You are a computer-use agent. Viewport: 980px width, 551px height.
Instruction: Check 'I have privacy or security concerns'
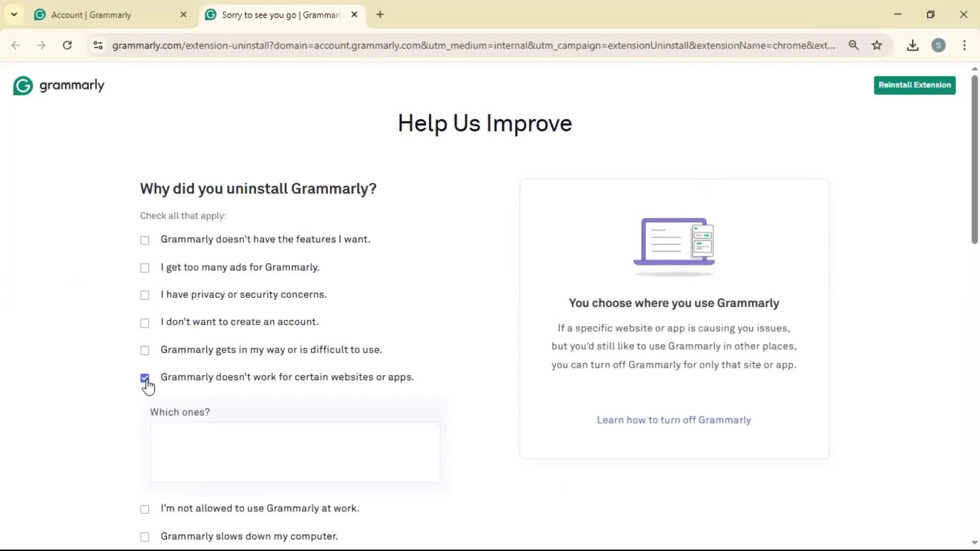coord(145,295)
